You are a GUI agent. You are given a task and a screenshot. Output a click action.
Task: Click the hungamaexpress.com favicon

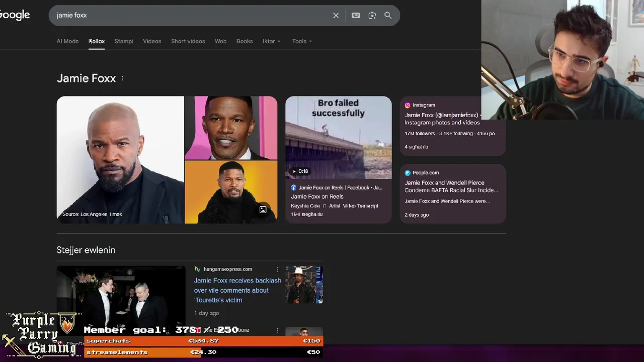tap(197, 269)
